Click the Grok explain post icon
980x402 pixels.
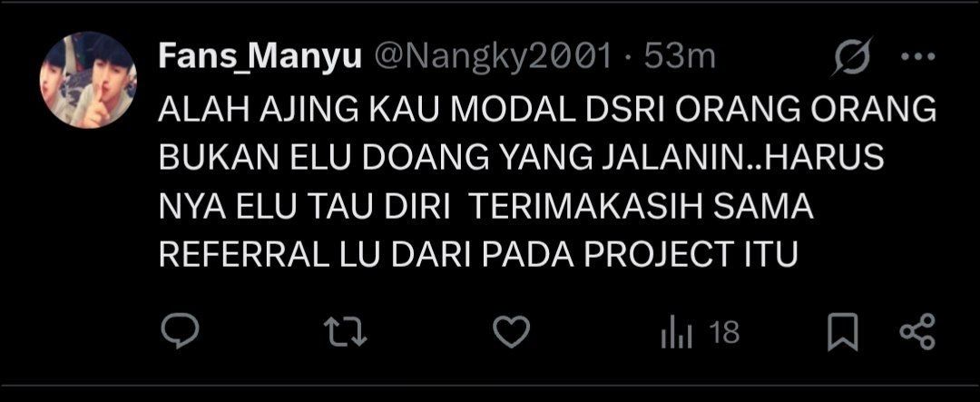854,57
